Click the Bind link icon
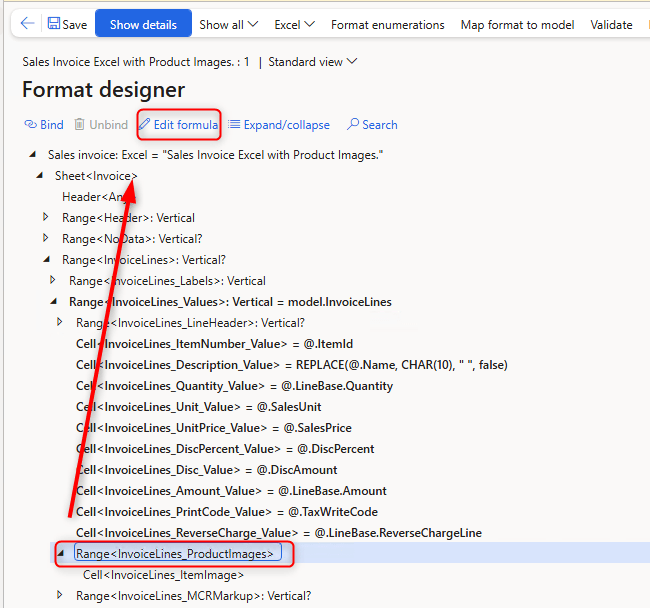Image resolution: width=650 pixels, height=608 pixels. click(30, 125)
